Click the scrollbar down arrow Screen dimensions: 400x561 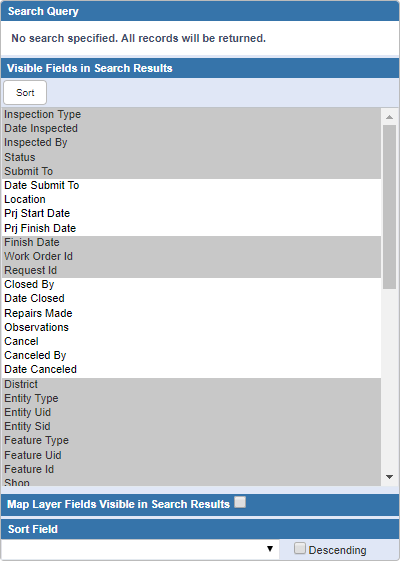[390, 477]
